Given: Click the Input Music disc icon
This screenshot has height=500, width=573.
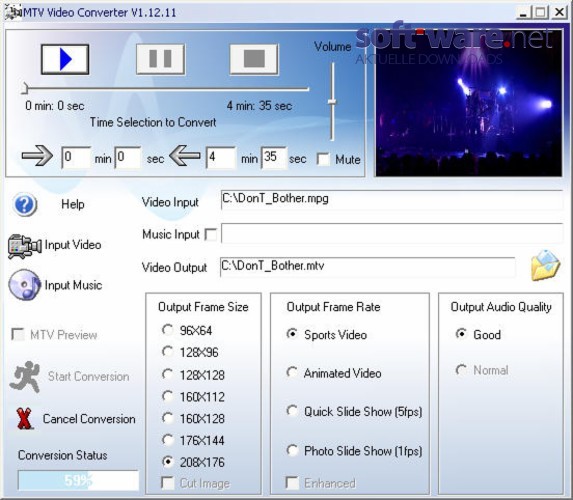Looking at the screenshot, I should (x=24, y=285).
